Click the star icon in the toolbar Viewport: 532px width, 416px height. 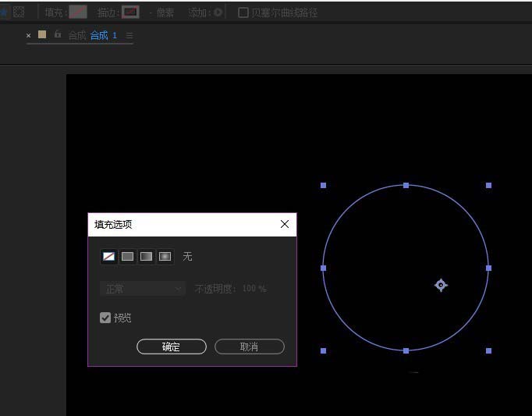[3, 12]
